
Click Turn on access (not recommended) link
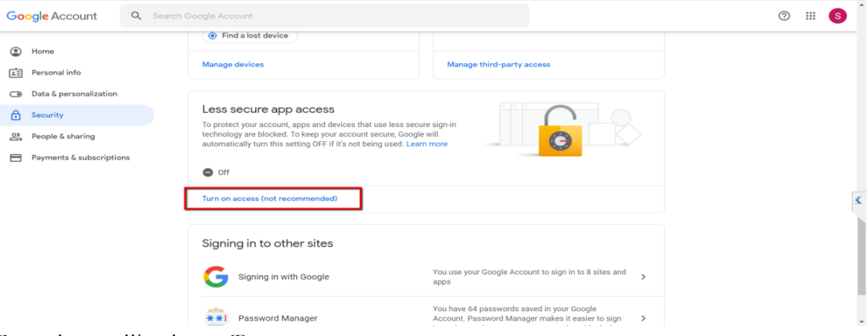269,199
